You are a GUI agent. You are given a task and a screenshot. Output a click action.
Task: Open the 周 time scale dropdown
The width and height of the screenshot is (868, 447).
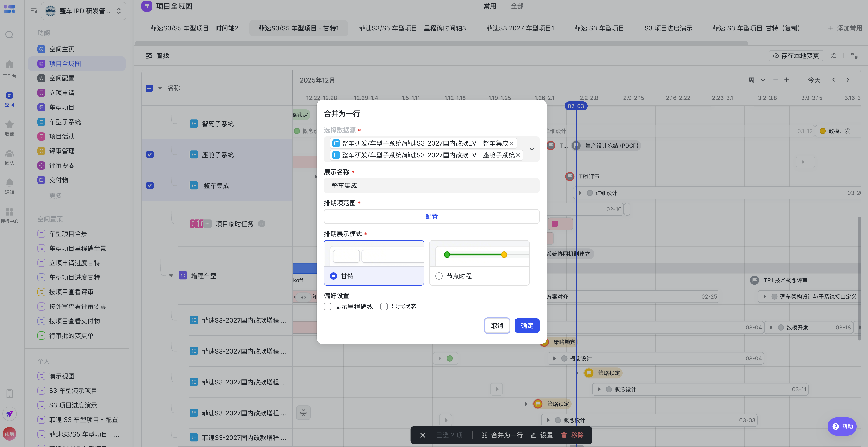757,80
